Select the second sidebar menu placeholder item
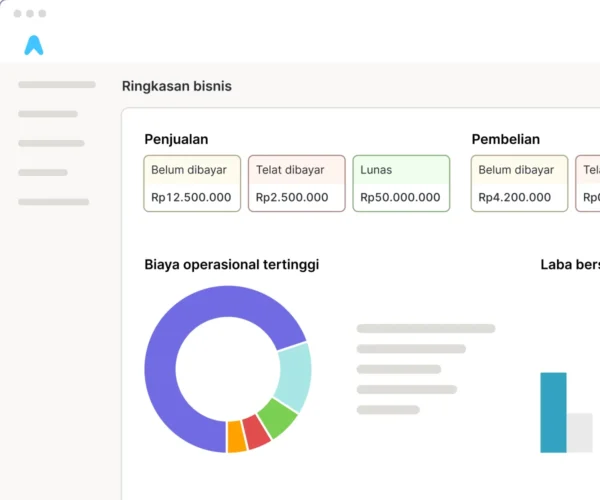The height and width of the screenshot is (500, 600). [48, 114]
